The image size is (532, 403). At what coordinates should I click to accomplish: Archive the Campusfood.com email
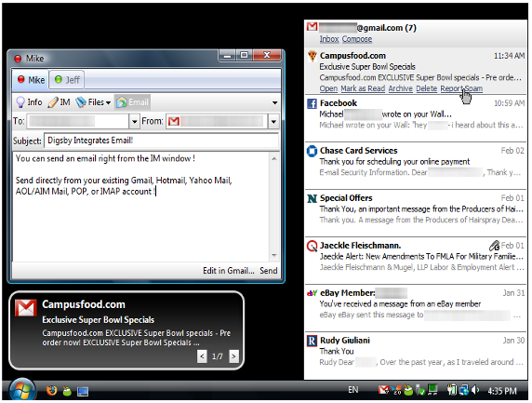click(x=400, y=88)
